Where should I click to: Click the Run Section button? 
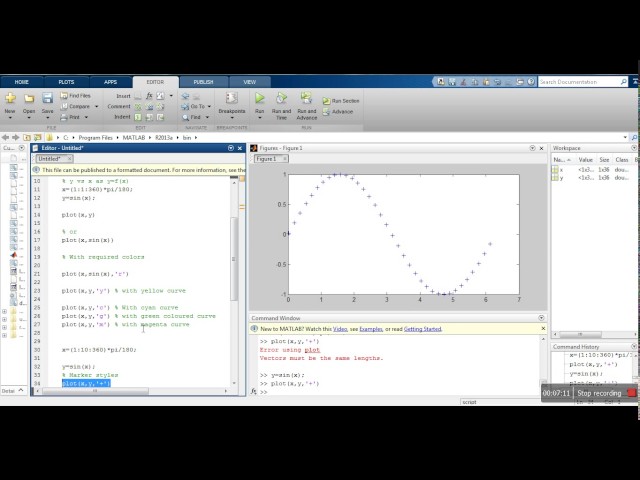click(341, 101)
